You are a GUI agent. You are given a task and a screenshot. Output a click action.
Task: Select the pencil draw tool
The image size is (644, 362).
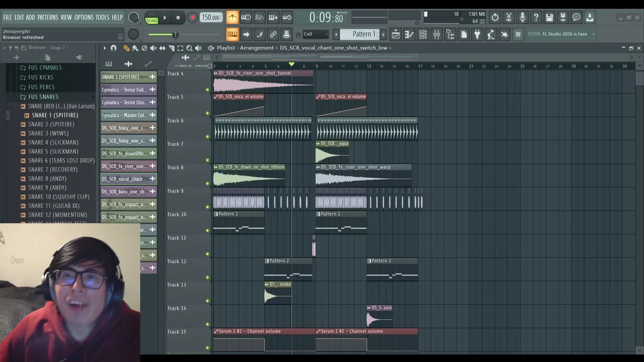(126, 48)
